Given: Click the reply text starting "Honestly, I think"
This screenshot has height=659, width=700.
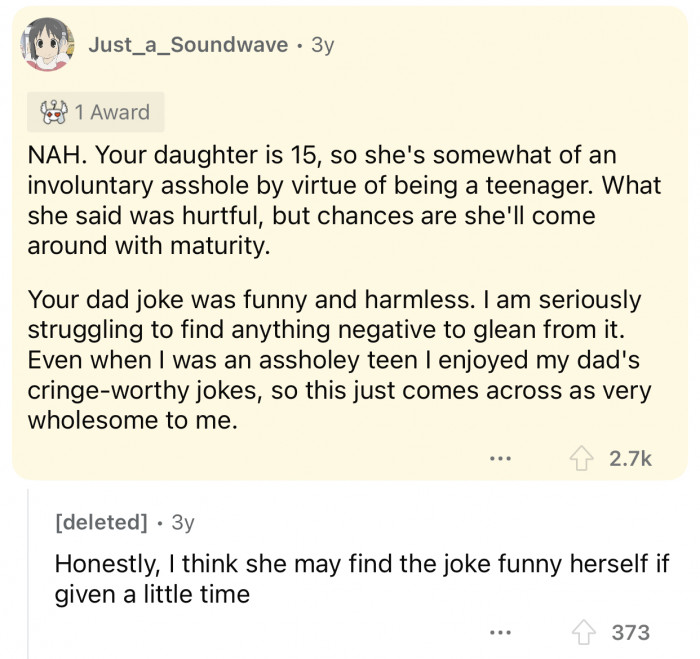Looking at the screenshot, I should [360, 565].
